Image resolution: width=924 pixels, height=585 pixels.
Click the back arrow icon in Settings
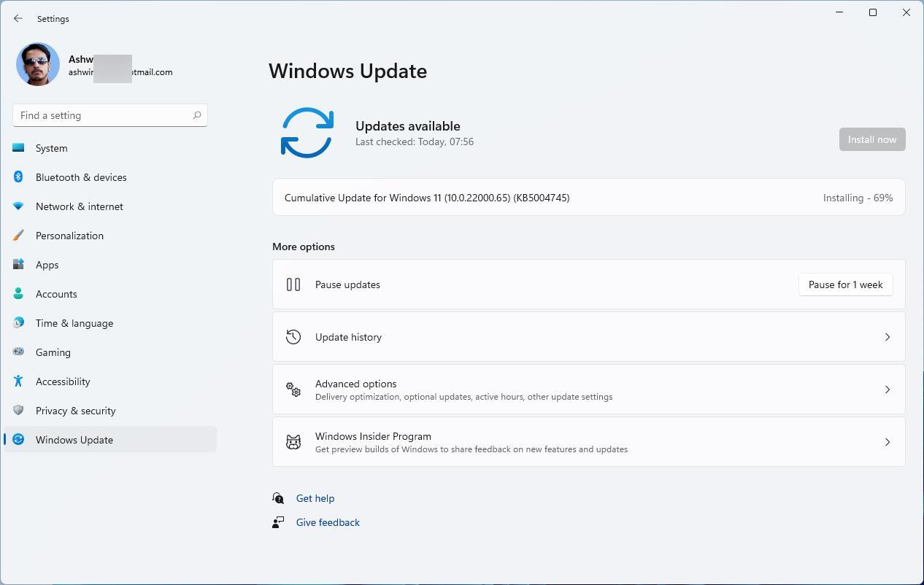tap(18, 18)
